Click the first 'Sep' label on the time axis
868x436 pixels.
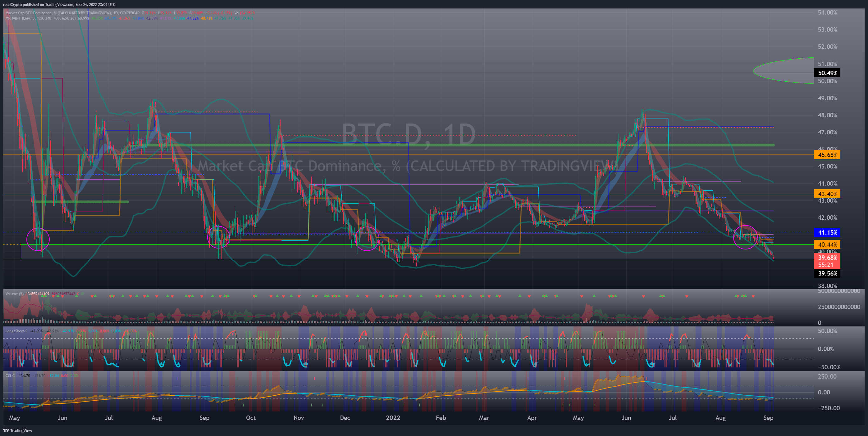204,418
